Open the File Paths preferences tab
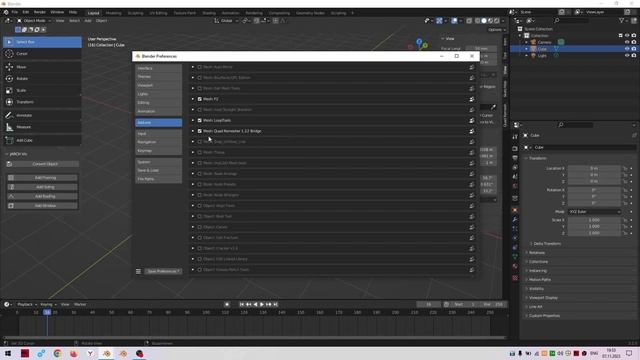The height and width of the screenshot is (360, 640). pos(159,179)
